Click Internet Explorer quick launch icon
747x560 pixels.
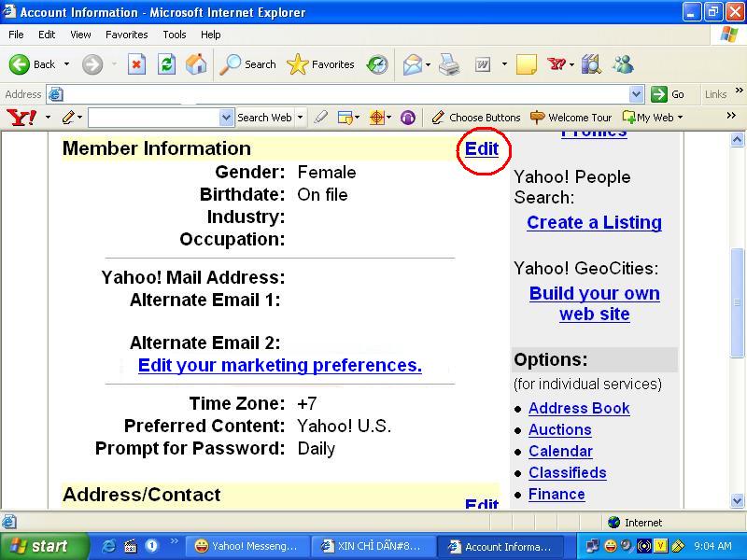tap(108, 546)
